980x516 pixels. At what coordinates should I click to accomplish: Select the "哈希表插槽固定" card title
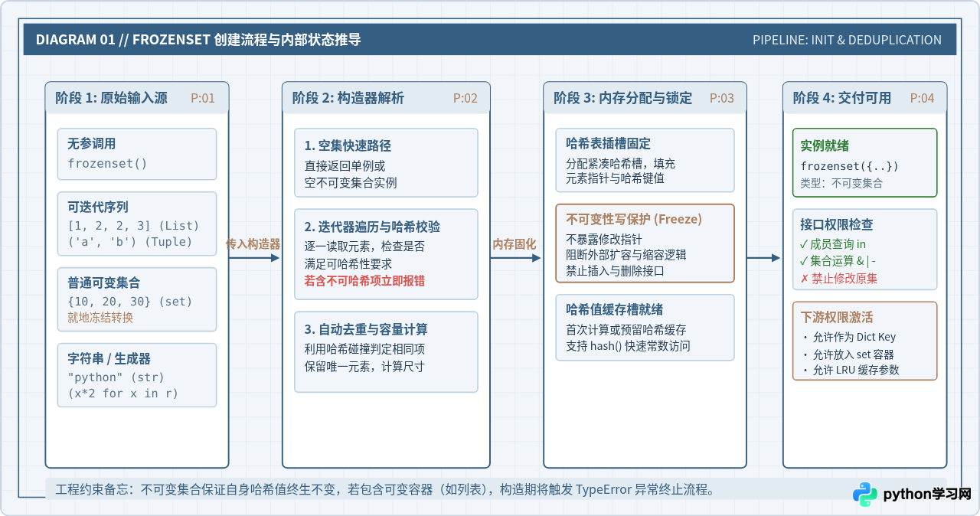pos(609,144)
